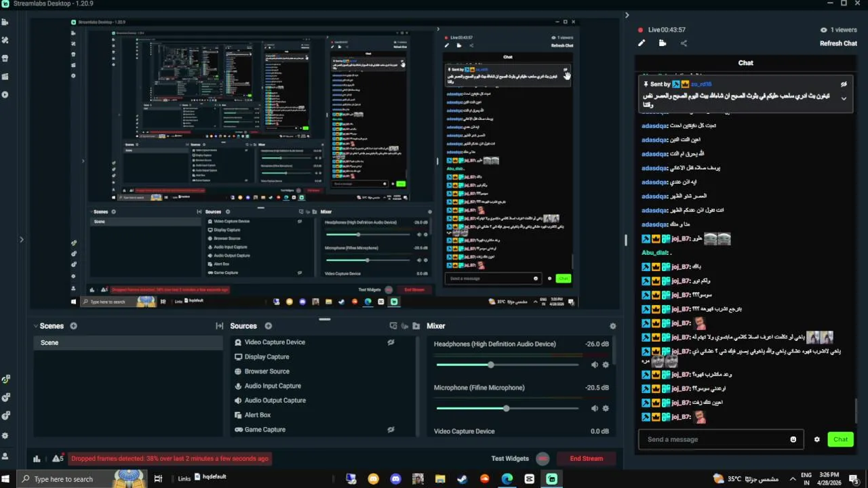
Task: Toggle visibility of Video Capture Device source
Action: click(x=391, y=342)
